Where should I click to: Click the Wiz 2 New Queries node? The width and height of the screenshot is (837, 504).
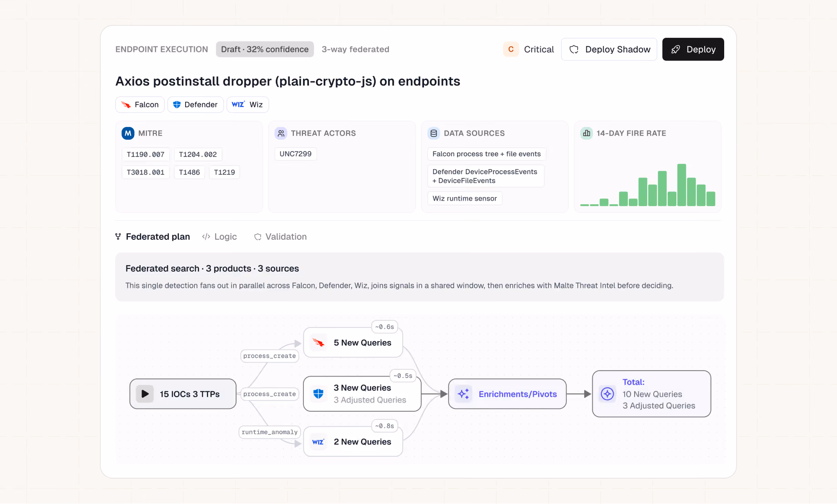[x=353, y=442]
